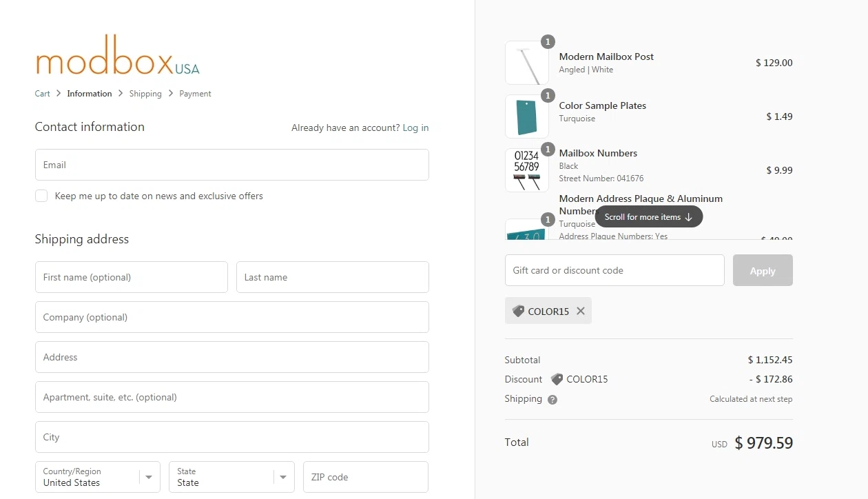Screen dimensions: 868x499
Task: Open Mailbox Numbers product thumbnail
Action: 527,170
